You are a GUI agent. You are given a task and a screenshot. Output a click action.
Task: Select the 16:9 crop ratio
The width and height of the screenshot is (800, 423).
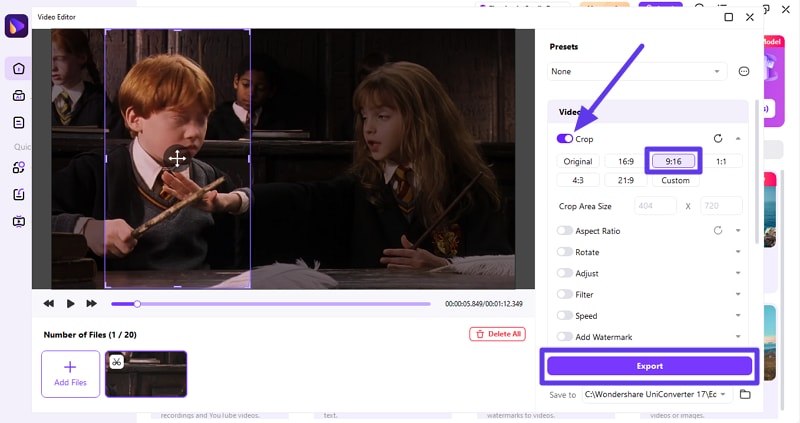[x=626, y=161]
